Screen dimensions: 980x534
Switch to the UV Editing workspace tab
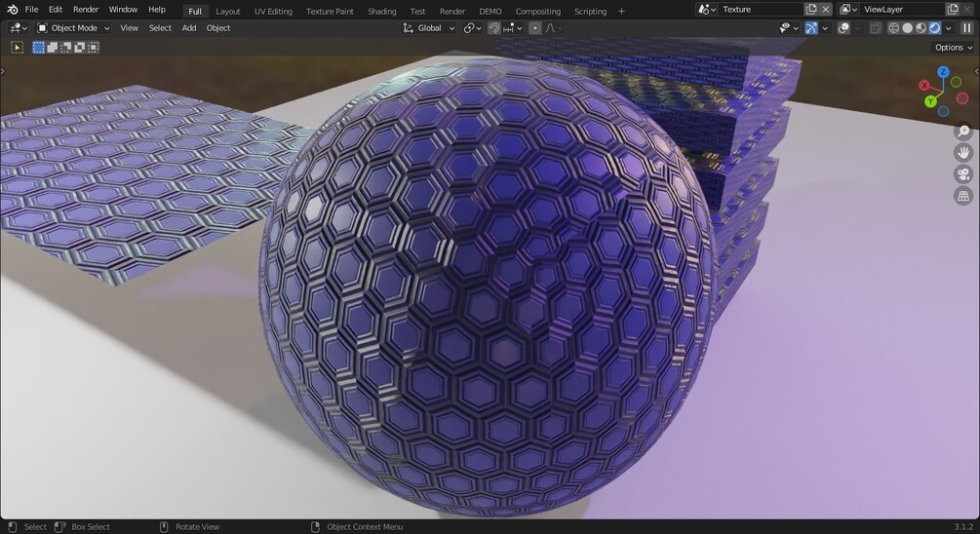tap(272, 12)
